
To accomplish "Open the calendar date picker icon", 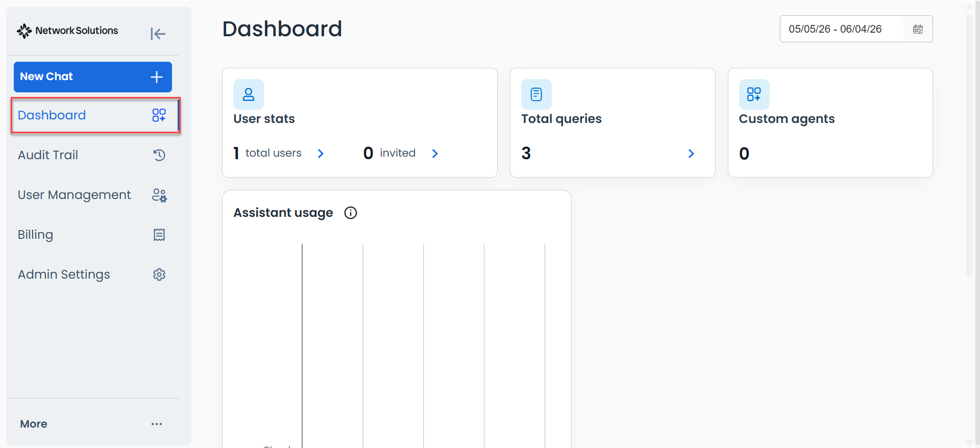I will 918,29.
